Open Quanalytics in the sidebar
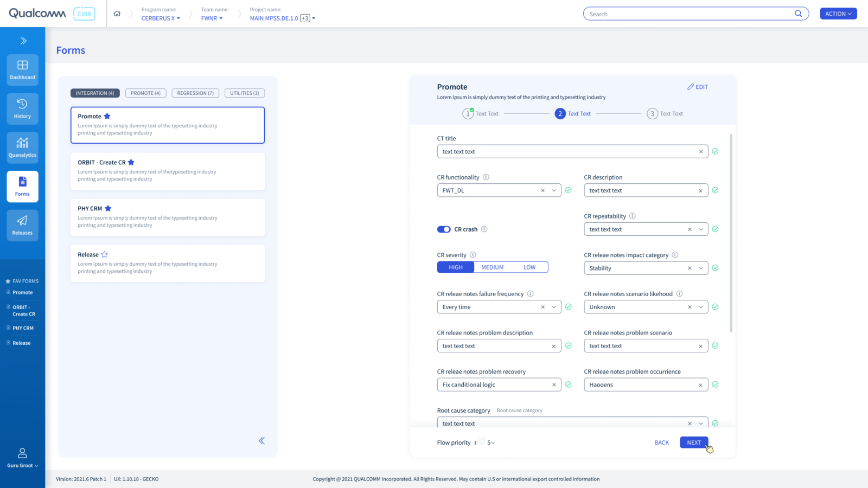The height and width of the screenshot is (488, 868). click(x=22, y=147)
